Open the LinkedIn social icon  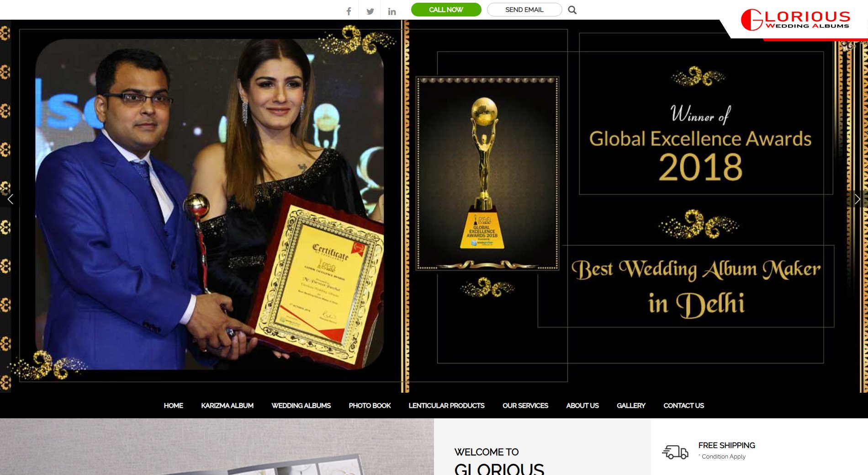pos(392,11)
